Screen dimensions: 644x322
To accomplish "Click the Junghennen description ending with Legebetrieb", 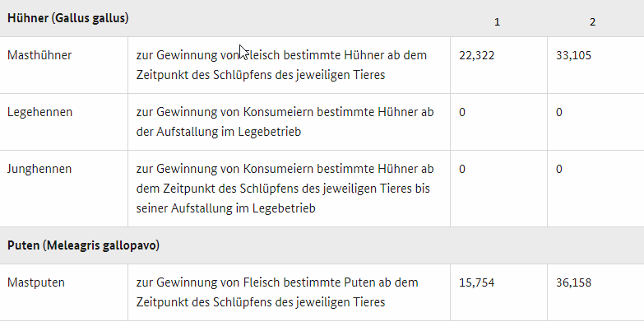I will (x=285, y=189).
